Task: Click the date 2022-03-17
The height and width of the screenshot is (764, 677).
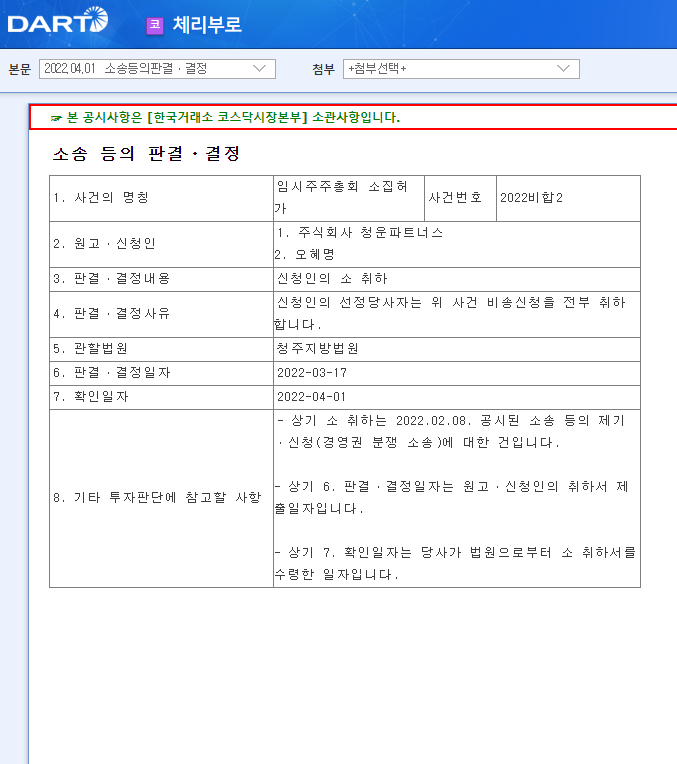Action: (x=312, y=373)
